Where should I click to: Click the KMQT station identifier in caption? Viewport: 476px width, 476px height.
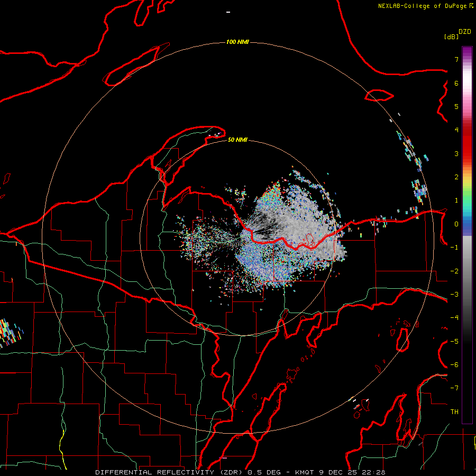point(305,472)
